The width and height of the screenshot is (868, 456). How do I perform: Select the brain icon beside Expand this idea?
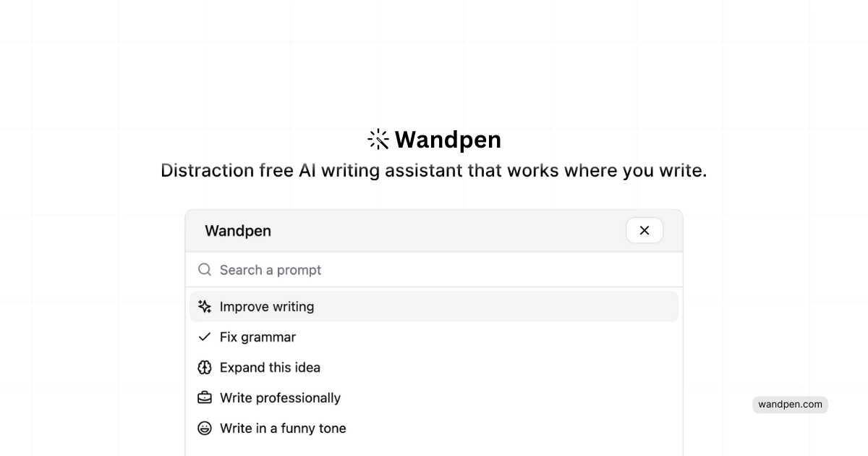(205, 367)
